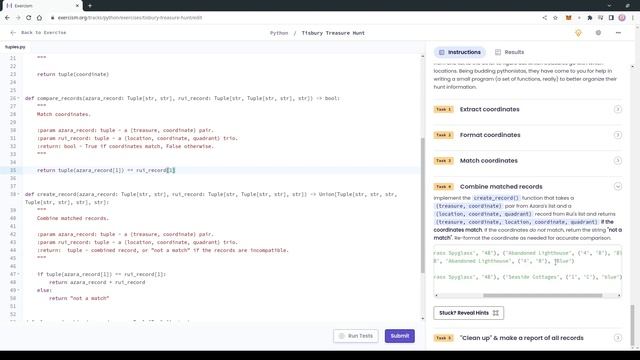Image resolution: width=640 pixels, height=360 pixels.
Task: Open the browser home page icon
Action: coord(39,18)
